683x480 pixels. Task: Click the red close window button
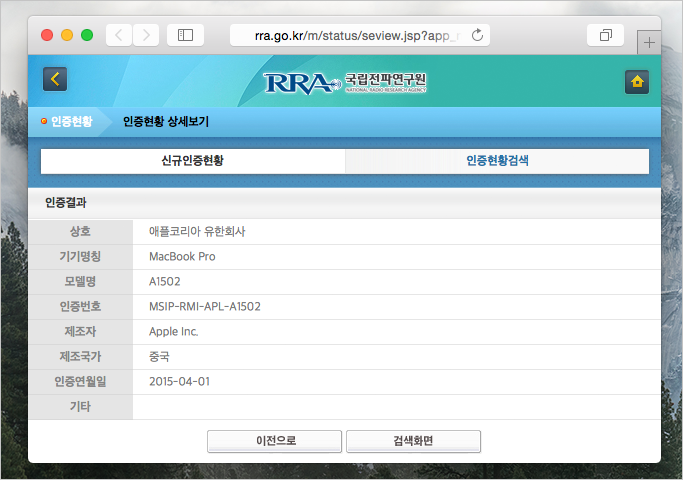(47, 35)
